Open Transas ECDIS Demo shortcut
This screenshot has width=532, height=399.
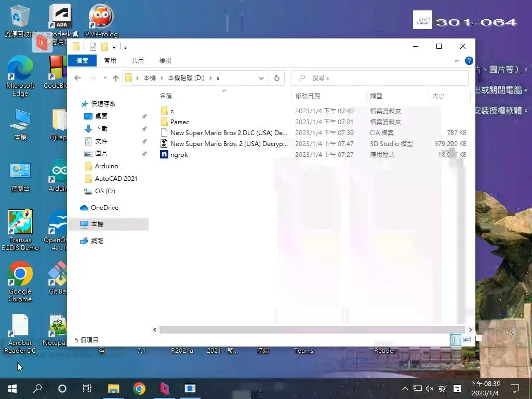[20, 230]
